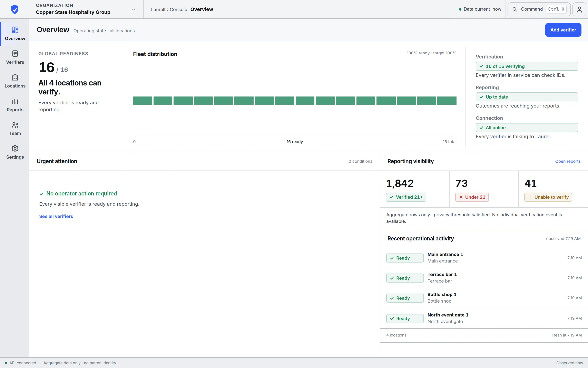Screen dimensions: 588x368
Task: Follow the Open reports link
Action: [568, 161]
